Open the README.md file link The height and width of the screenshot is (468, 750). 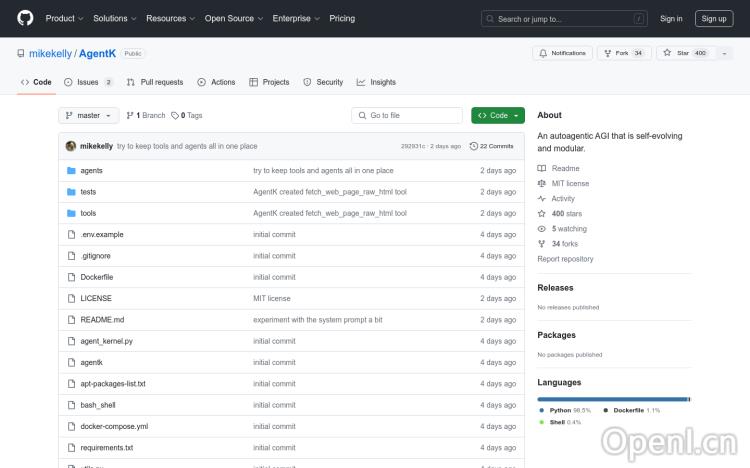(102, 320)
